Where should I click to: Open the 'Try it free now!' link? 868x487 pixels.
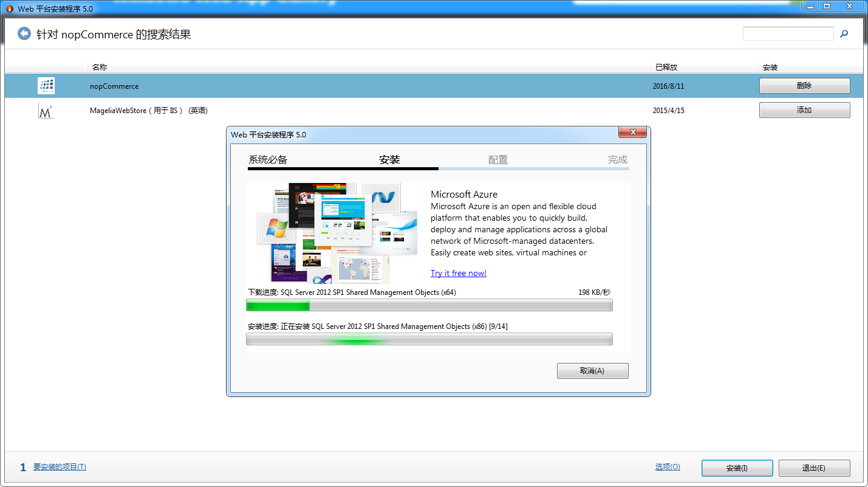[459, 273]
